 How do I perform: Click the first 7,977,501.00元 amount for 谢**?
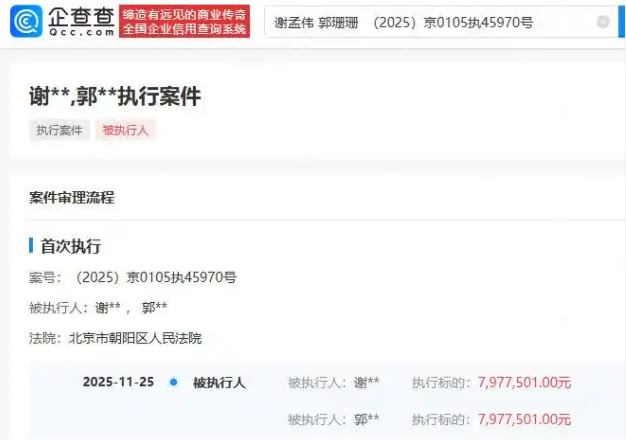click(x=525, y=383)
